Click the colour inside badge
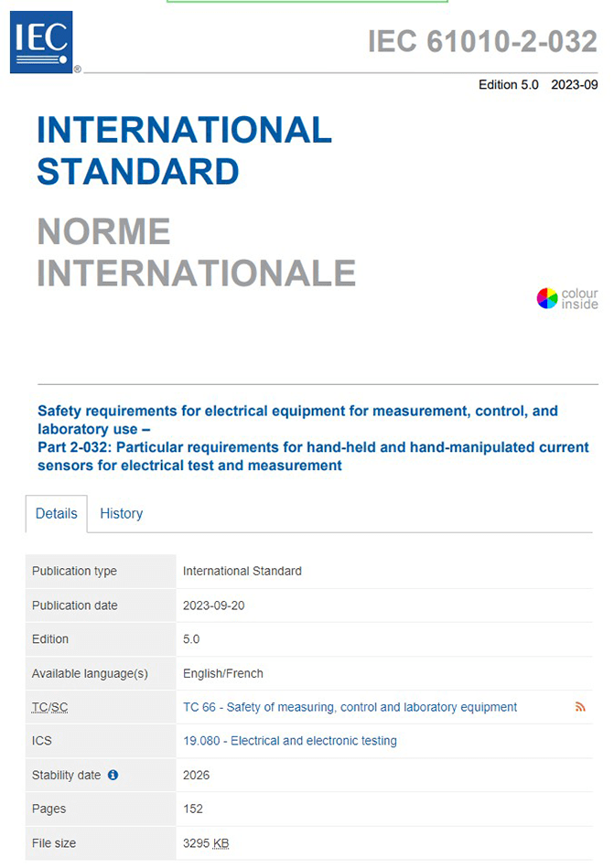The height and width of the screenshot is (868, 614). (x=566, y=297)
